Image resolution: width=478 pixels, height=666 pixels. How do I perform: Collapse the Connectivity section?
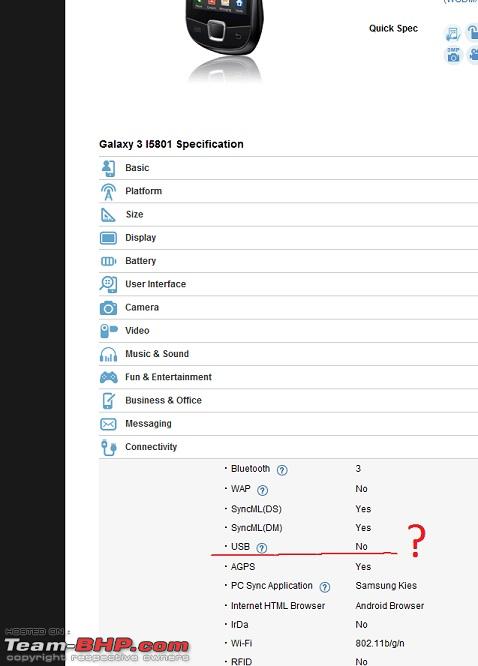click(151, 447)
